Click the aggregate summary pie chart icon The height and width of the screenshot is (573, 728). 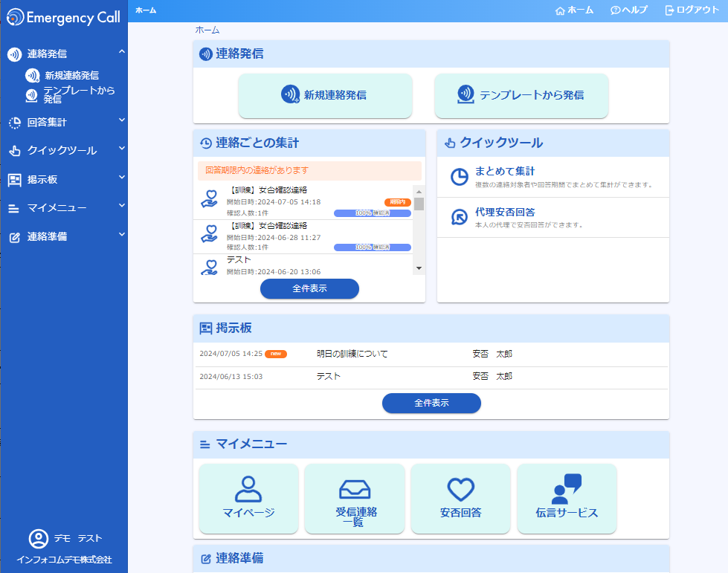(x=460, y=177)
